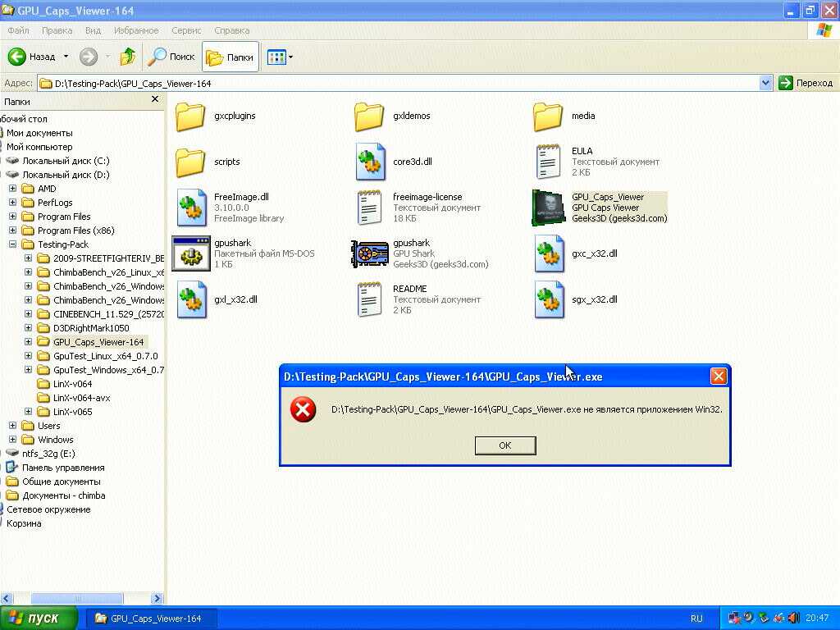Expand the Windows folder node
This screenshot has width=840, height=630.
(12, 440)
